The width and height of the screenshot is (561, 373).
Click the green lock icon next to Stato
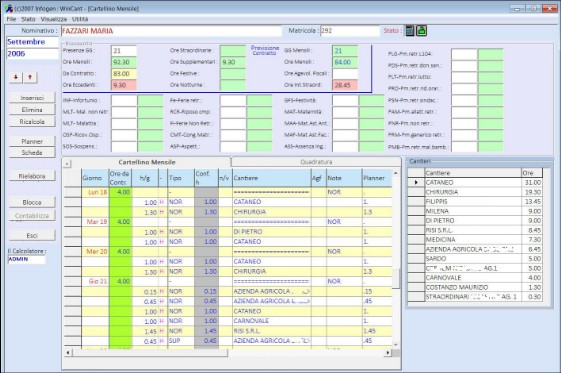(422, 31)
